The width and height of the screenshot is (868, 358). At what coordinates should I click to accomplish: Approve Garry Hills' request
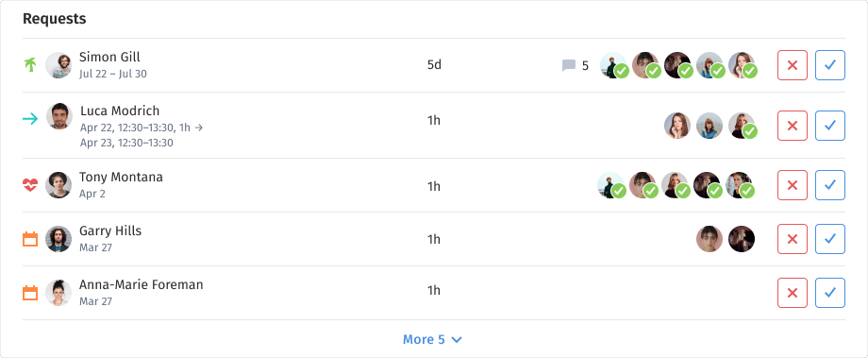(x=830, y=239)
